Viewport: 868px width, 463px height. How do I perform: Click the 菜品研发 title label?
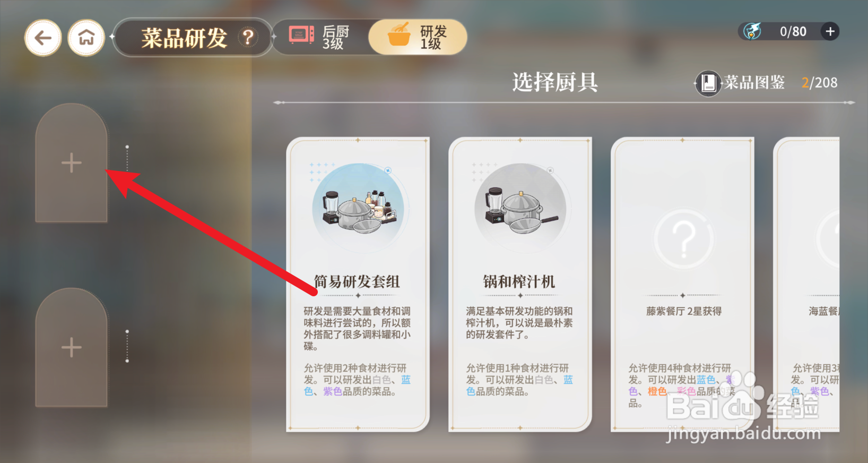(x=184, y=38)
